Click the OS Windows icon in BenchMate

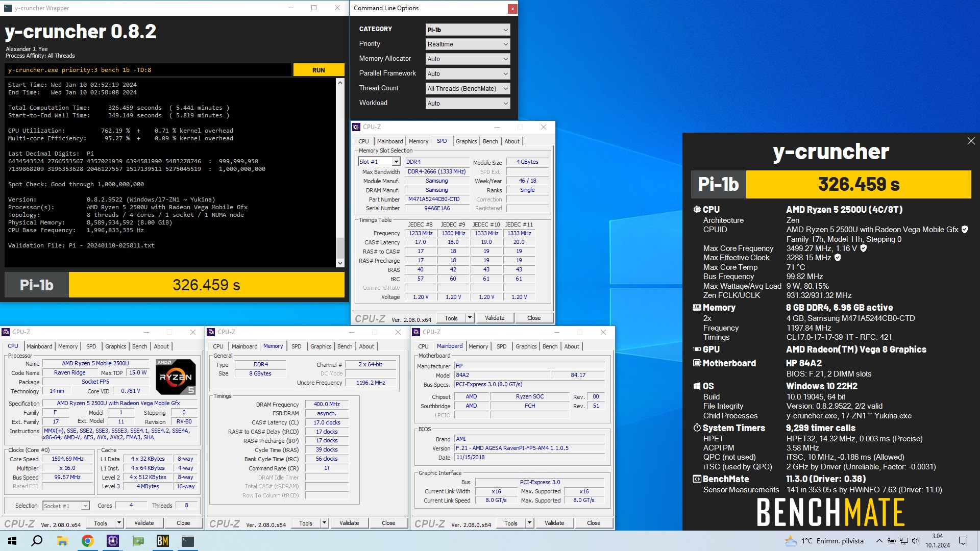point(697,386)
